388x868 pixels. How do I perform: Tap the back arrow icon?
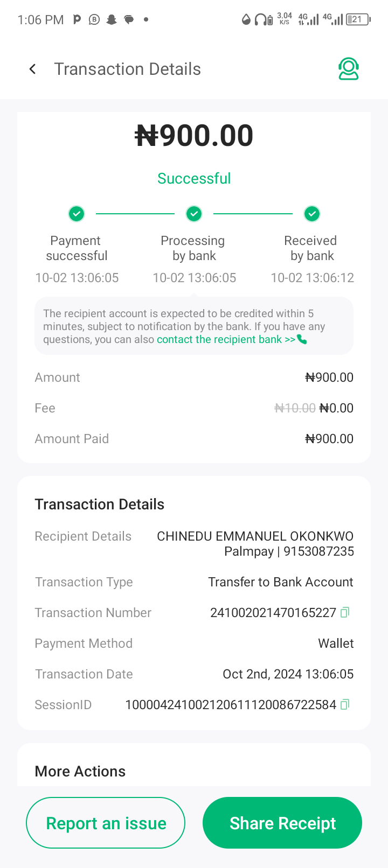pyautogui.click(x=33, y=69)
